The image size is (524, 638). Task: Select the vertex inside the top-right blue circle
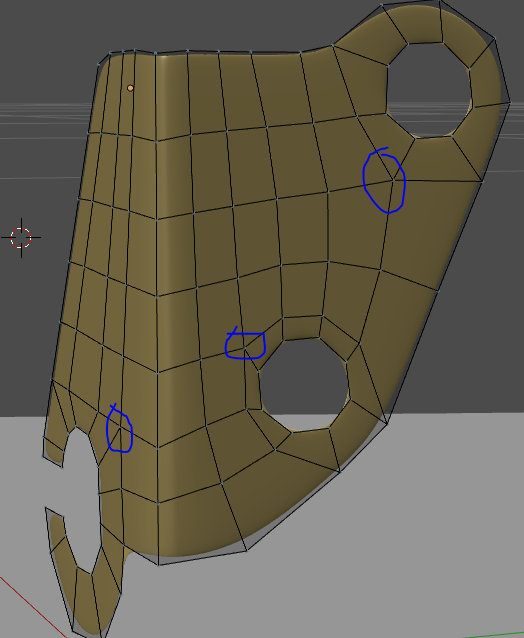[x=393, y=179]
